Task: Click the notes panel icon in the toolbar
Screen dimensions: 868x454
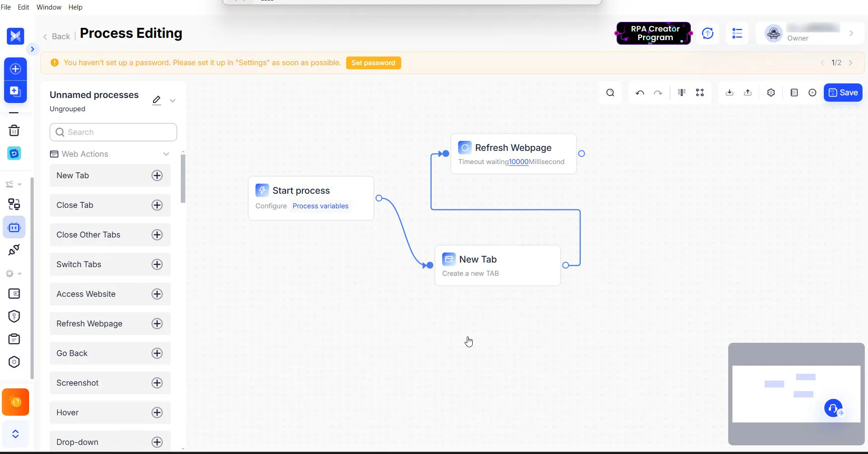Action: click(x=794, y=93)
